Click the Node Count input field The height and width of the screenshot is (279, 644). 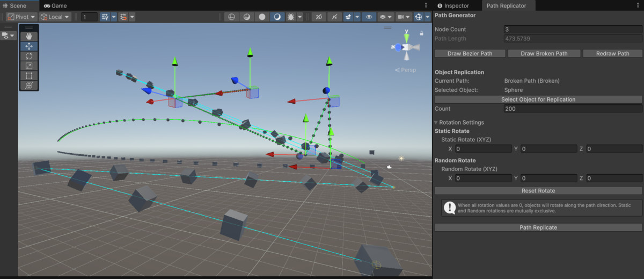(x=573, y=29)
